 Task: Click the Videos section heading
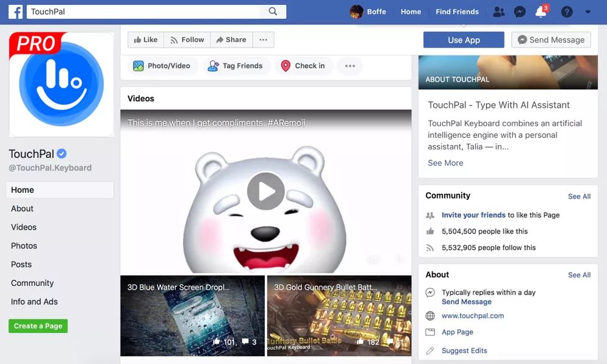point(140,99)
